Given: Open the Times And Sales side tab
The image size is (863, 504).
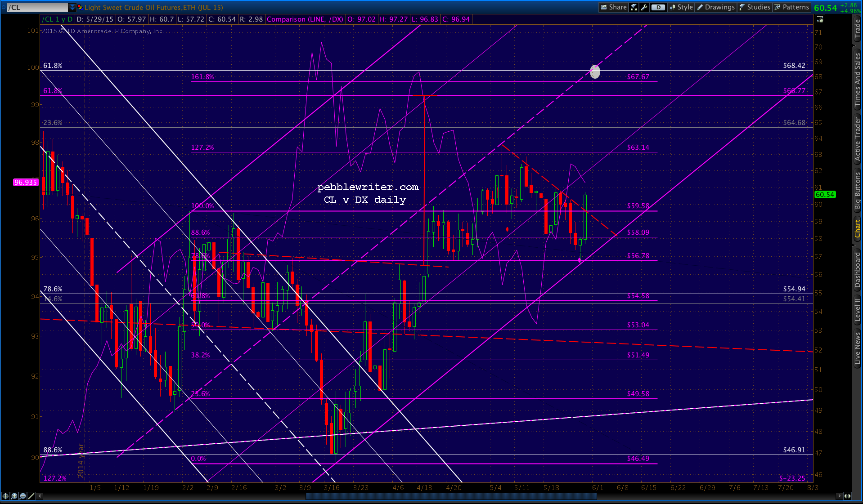Looking at the screenshot, I should [858, 80].
